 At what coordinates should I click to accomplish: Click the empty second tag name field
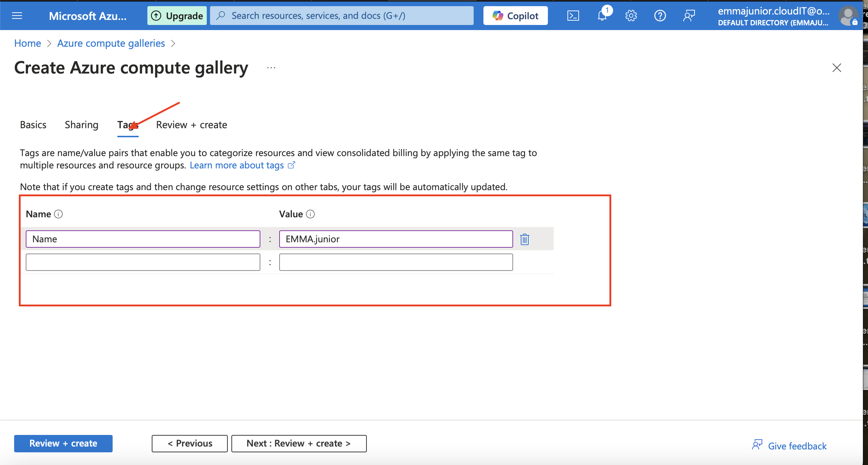point(143,262)
